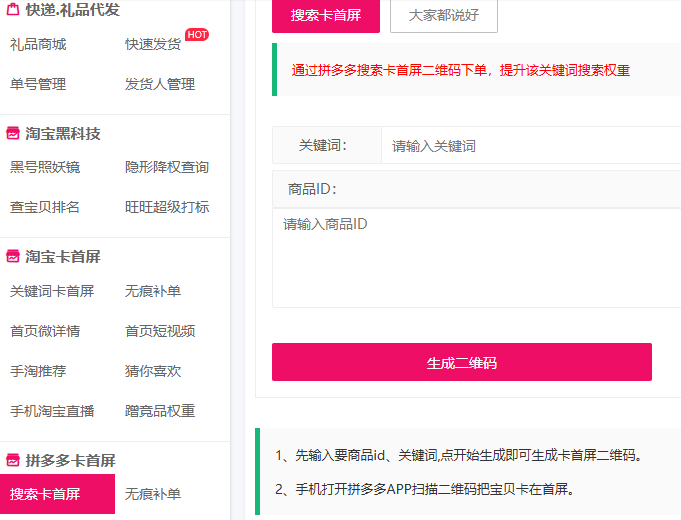Screen dimensions: 681x520
Task: Go to 单号管理
Action: pyautogui.click(x=38, y=84)
